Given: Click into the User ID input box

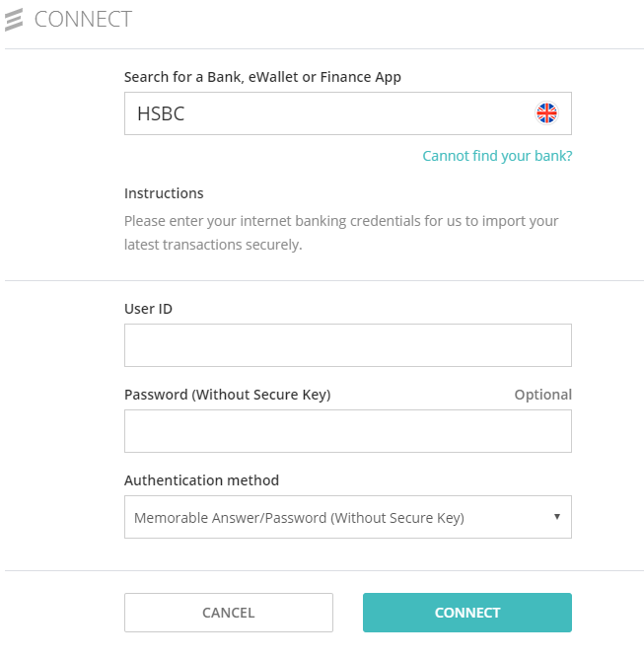Looking at the screenshot, I should pos(348,345).
